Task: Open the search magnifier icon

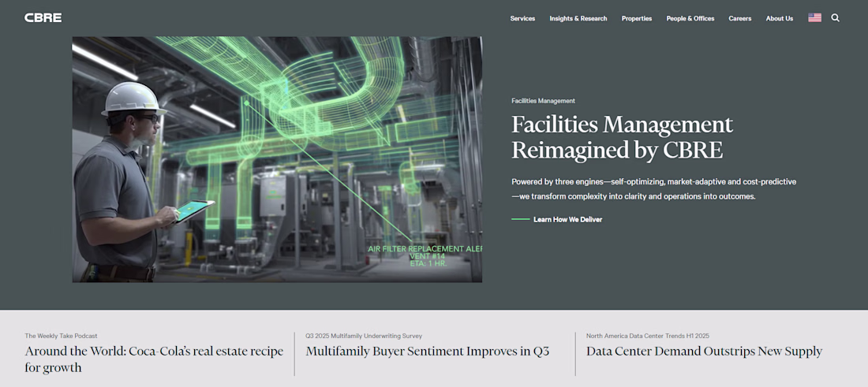Action: pyautogui.click(x=836, y=17)
